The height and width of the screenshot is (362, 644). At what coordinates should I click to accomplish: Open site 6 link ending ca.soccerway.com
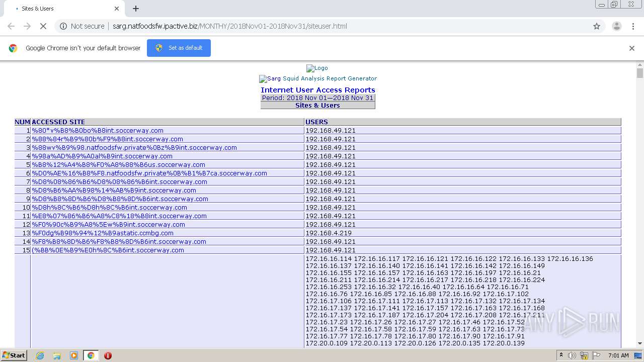(149, 173)
